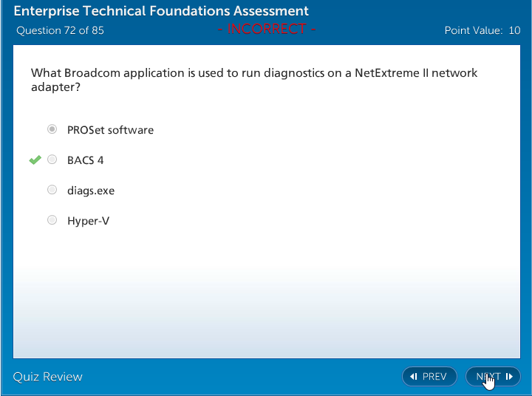This screenshot has height=396, width=532.
Task: Go to the previous question with PREV
Action: [x=429, y=377]
